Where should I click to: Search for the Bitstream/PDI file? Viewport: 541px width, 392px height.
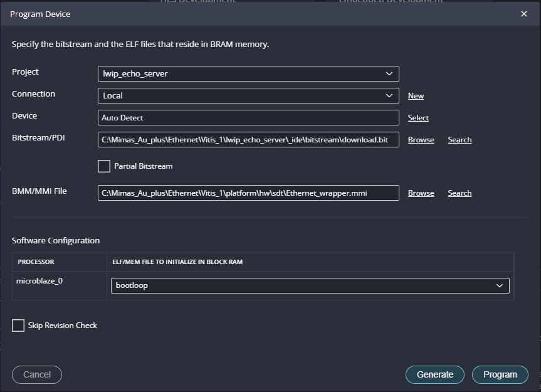click(460, 140)
